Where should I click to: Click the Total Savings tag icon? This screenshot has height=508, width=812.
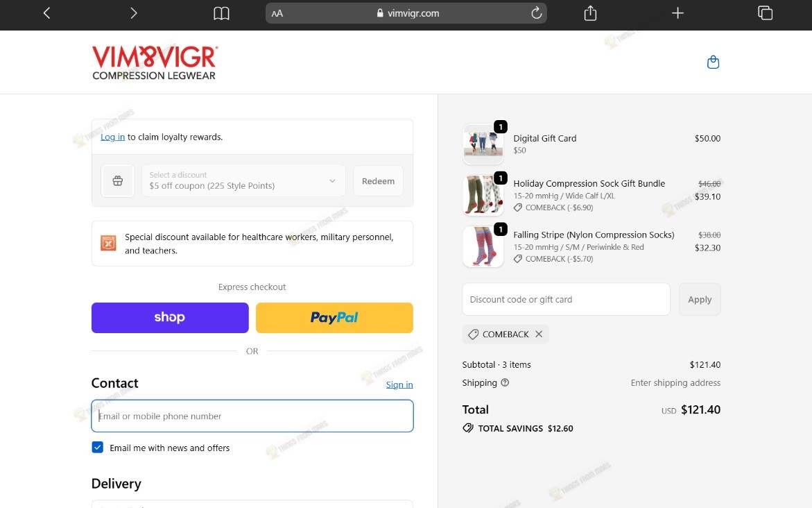468,428
